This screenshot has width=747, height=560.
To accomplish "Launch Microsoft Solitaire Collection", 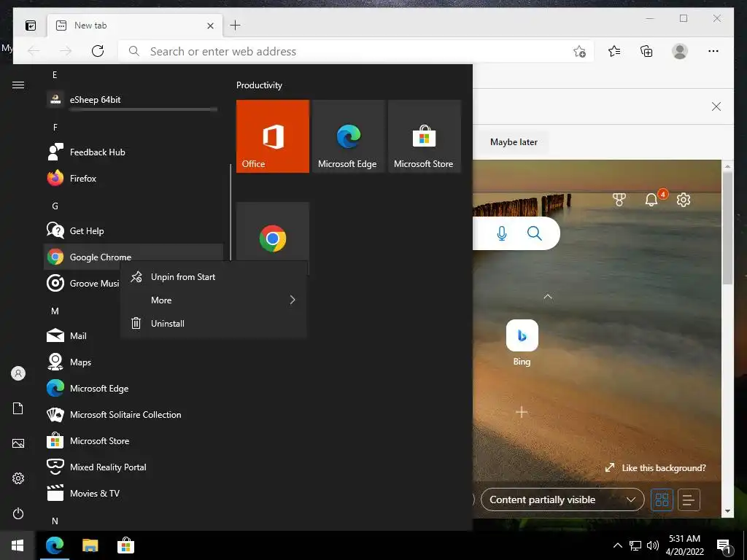I will coord(133,415).
